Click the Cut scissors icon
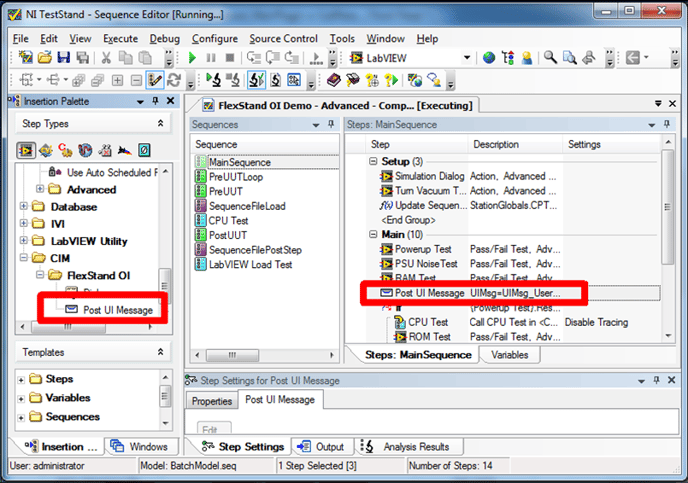The image size is (688, 483). [106, 57]
